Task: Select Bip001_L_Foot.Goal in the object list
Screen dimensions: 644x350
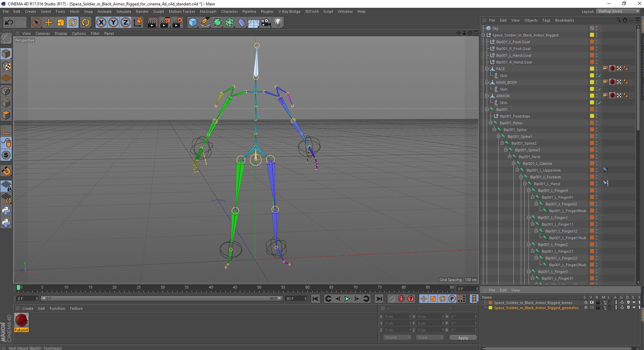Action: 513,42
